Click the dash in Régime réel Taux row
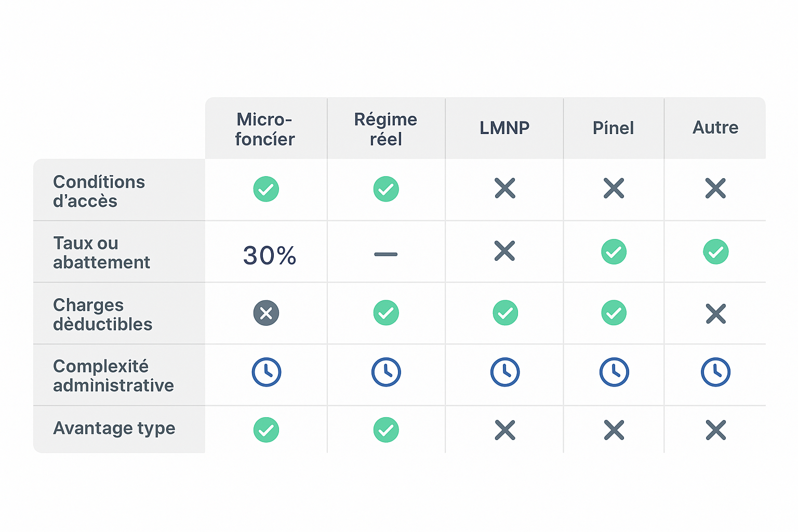The width and height of the screenshot is (798, 532). [x=385, y=254]
